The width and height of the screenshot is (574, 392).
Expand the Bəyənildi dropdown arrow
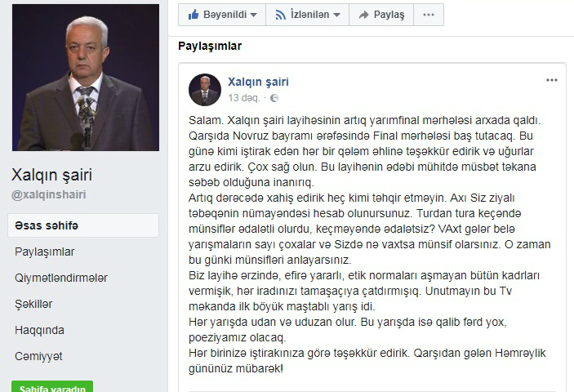pos(253,15)
